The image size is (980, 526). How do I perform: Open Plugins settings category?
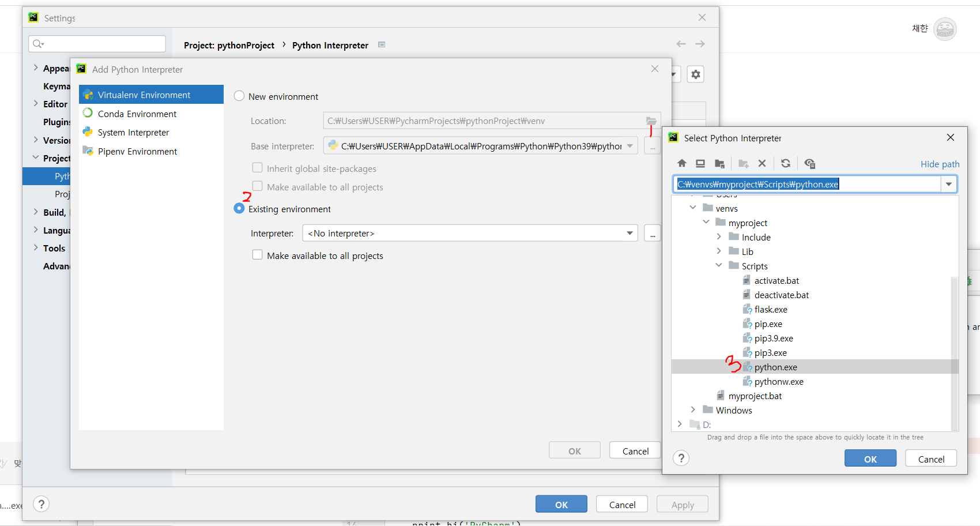[x=56, y=122]
